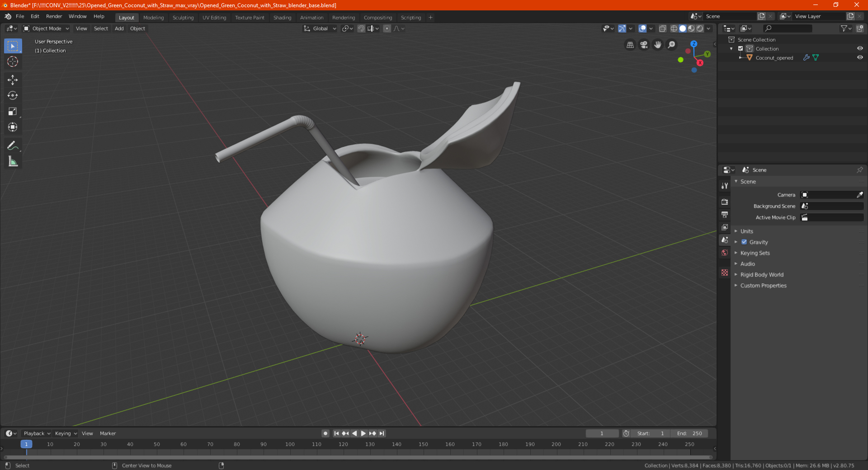Select the Annotate tool
This screenshot has width=868, height=470.
pos(13,146)
